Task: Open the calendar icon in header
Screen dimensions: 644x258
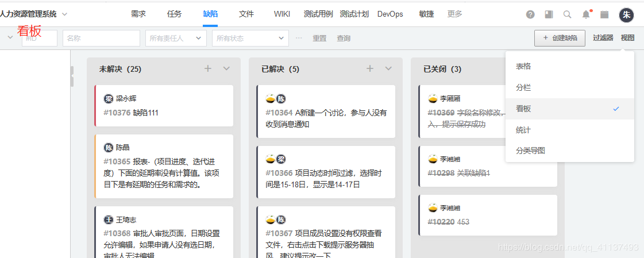Action: 604,15
